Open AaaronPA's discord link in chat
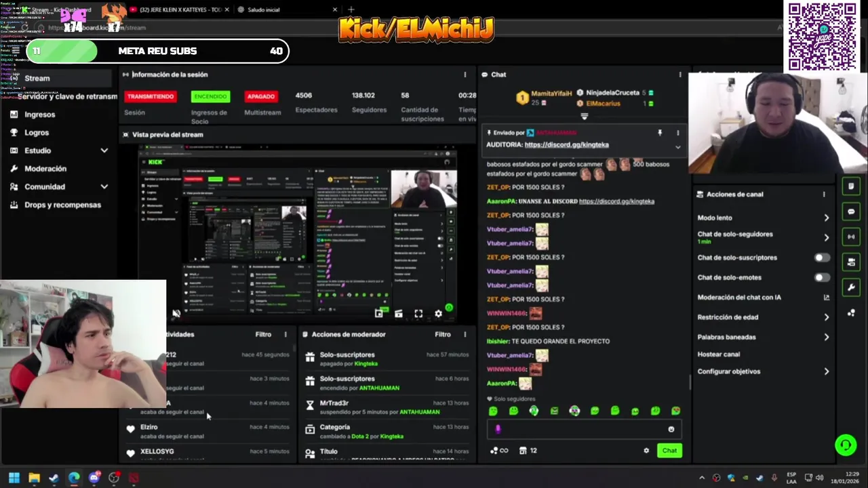This screenshot has width=868, height=488. (616, 201)
